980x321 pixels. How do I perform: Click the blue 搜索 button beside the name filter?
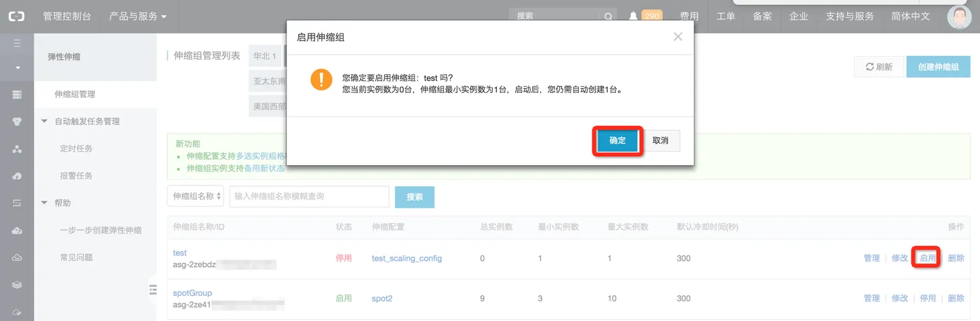click(414, 197)
